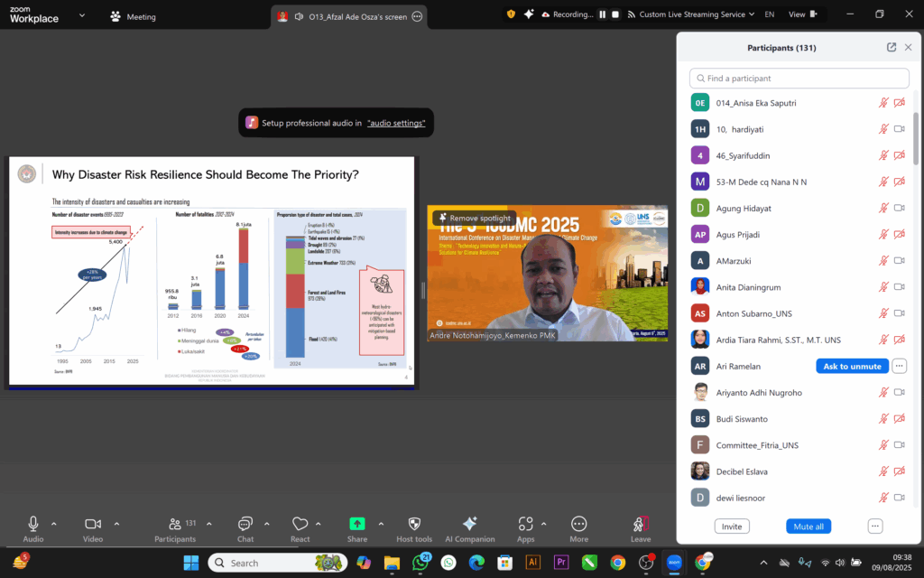924x578 pixels.
Task: Pop out the Participants panel
Action: 892,47
